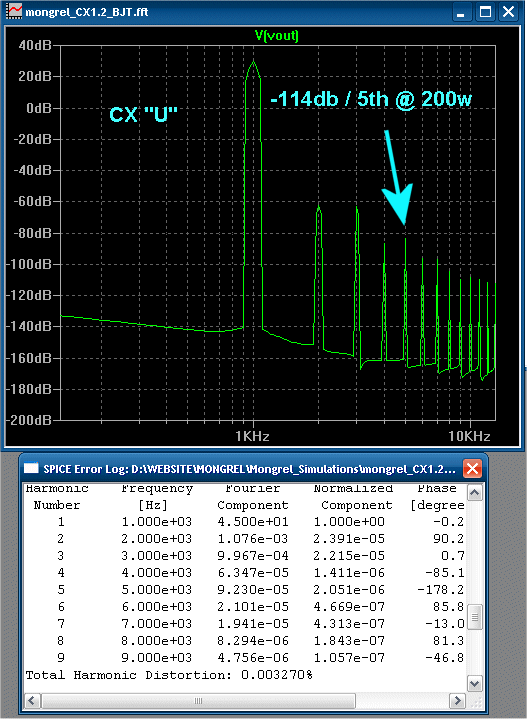
Task: Click the -200dB axis label
Action: pyautogui.click(x=29, y=420)
